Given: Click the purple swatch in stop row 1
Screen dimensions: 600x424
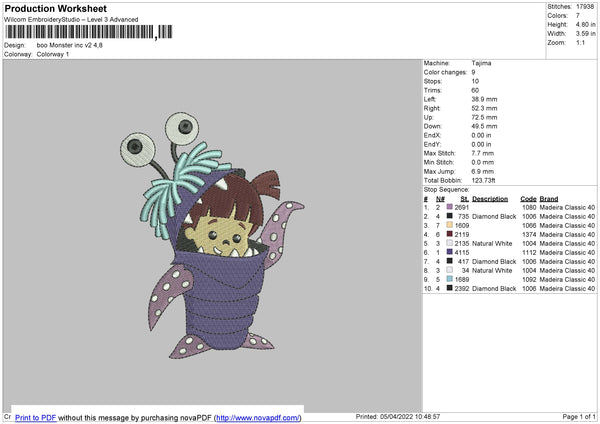Looking at the screenshot, I should click(x=450, y=207).
